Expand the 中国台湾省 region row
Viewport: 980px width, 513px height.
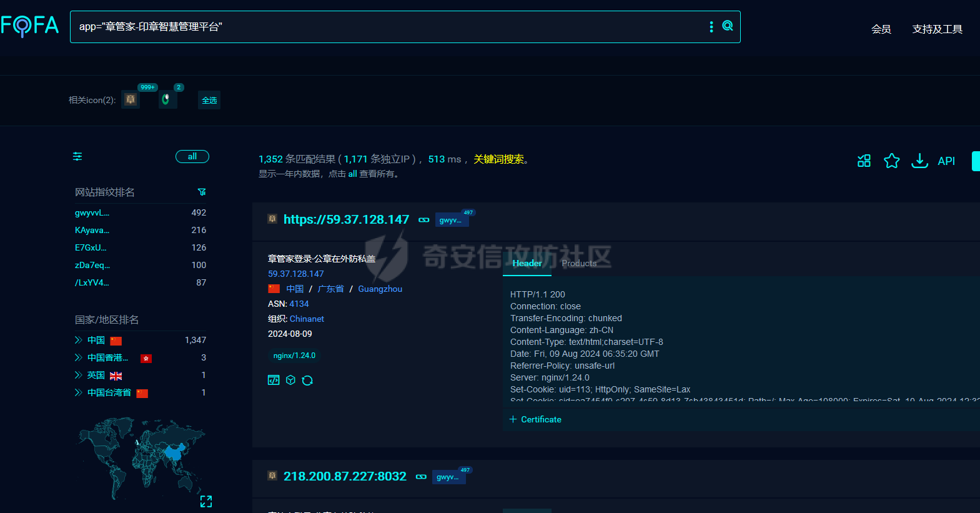tap(78, 392)
